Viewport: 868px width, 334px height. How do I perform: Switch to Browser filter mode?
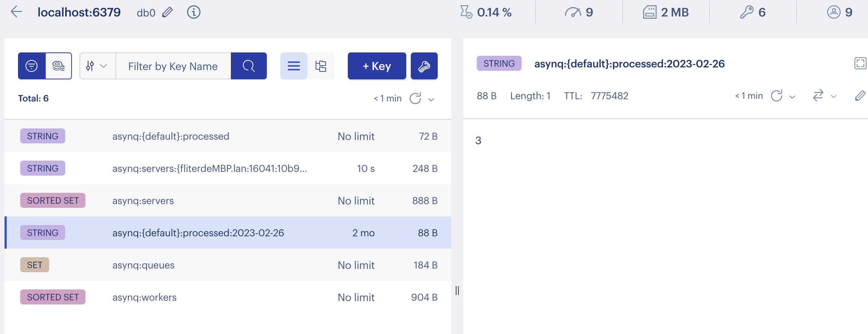click(32, 66)
